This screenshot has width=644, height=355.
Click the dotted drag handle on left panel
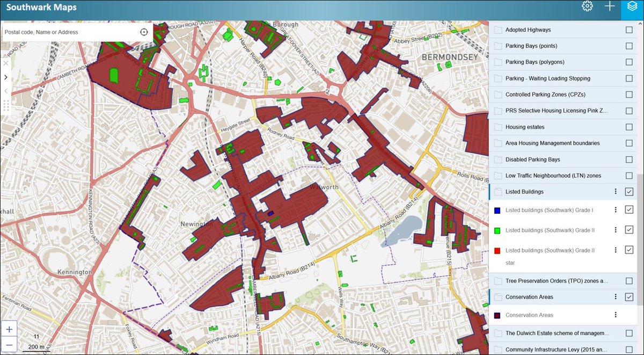point(6,106)
